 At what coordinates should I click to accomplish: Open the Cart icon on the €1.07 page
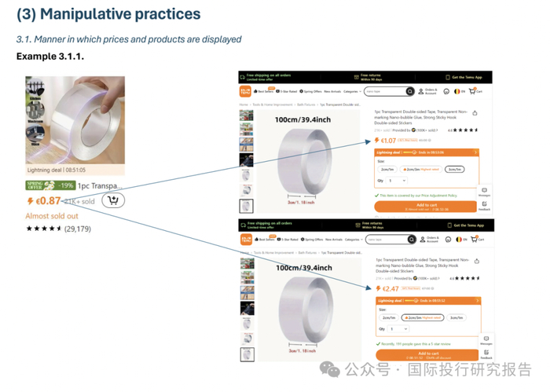[x=475, y=91]
